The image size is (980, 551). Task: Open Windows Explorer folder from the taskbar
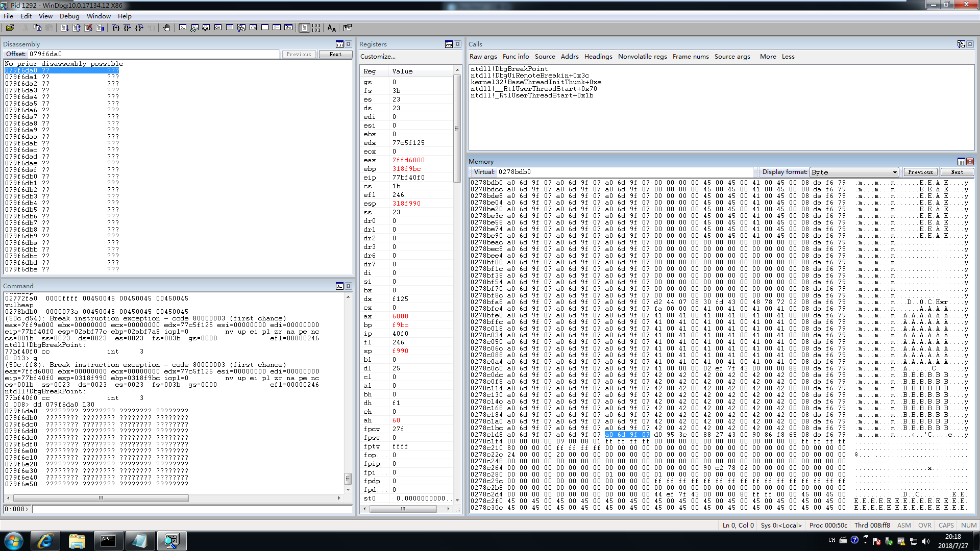click(x=77, y=541)
